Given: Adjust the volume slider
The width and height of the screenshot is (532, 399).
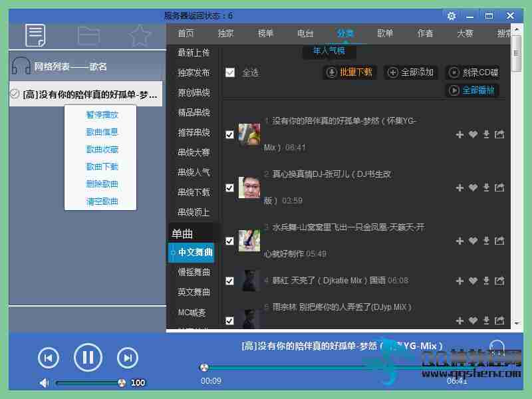Looking at the screenshot, I should click(x=90, y=383).
